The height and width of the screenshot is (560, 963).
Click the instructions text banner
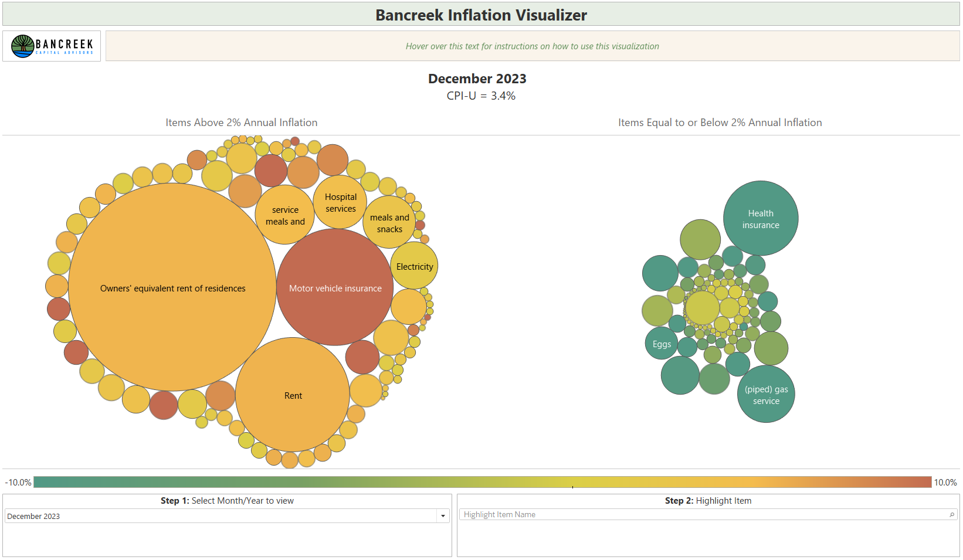click(x=531, y=46)
